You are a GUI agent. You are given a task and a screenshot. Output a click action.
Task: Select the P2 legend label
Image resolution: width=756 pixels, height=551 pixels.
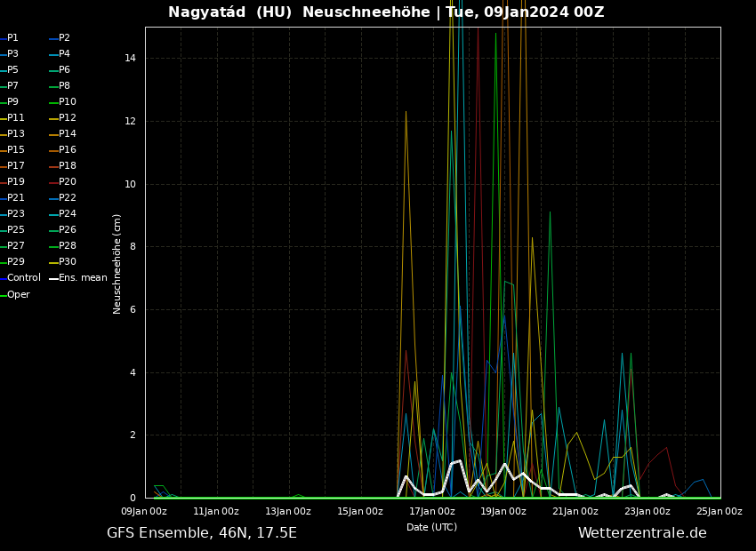pos(64,38)
